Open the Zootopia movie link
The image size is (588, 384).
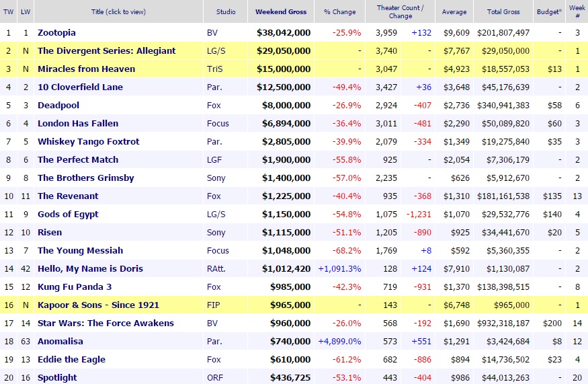tap(56, 33)
